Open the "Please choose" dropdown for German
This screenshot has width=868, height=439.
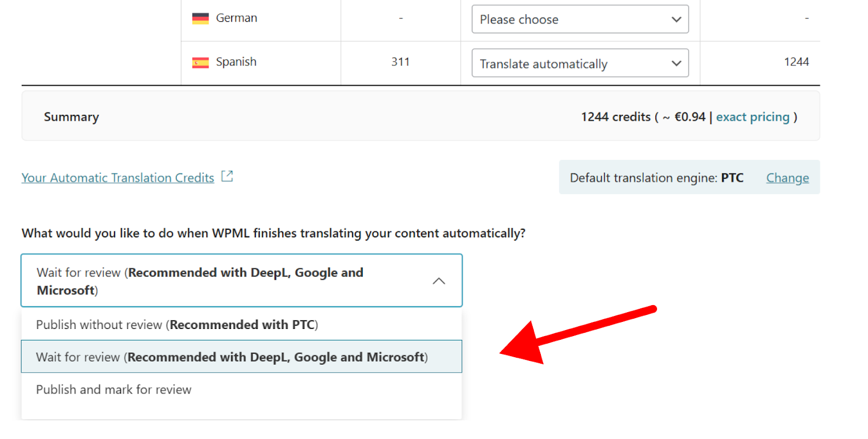579,20
